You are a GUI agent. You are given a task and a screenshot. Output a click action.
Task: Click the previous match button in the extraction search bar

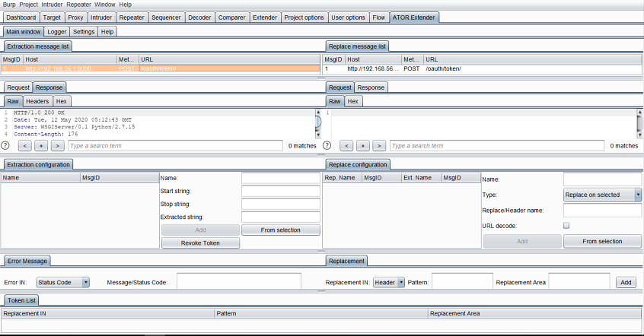tap(25, 145)
